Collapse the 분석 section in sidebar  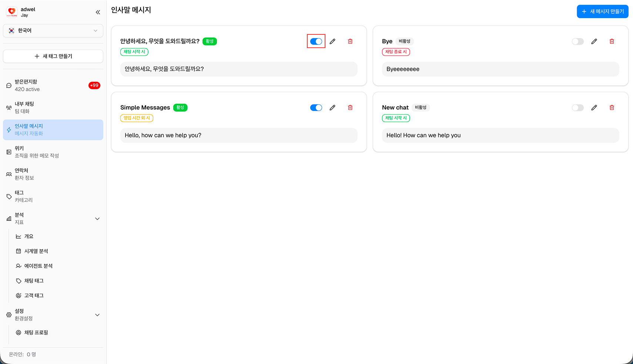(97, 219)
